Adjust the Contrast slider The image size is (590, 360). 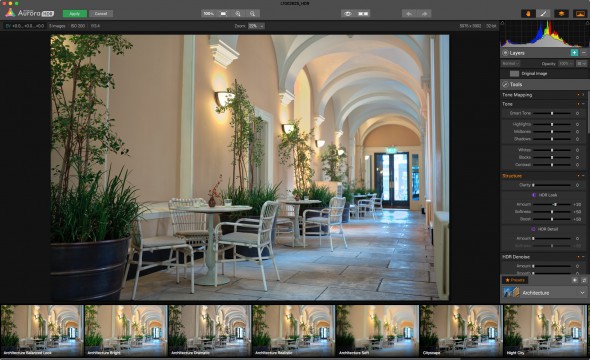[x=552, y=165]
